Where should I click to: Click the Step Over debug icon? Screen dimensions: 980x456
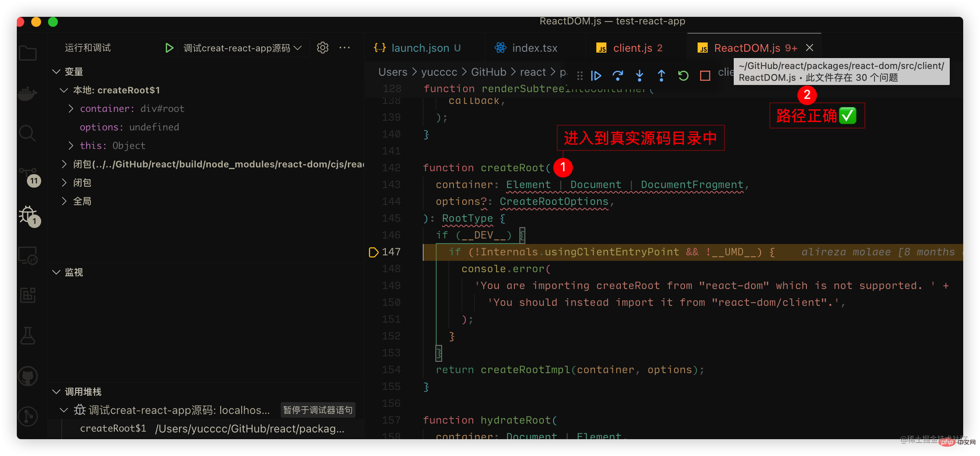click(x=618, y=76)
